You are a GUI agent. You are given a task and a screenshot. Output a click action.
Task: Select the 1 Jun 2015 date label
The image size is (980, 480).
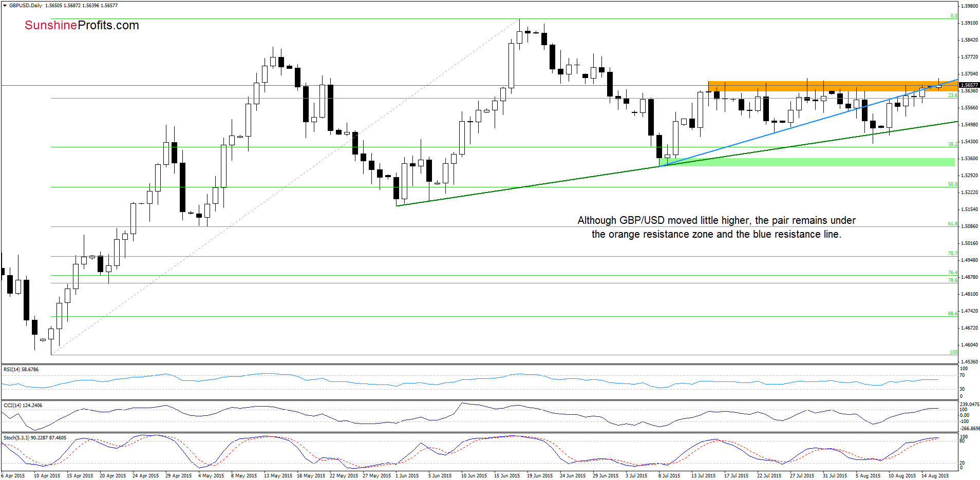(407, 476)
